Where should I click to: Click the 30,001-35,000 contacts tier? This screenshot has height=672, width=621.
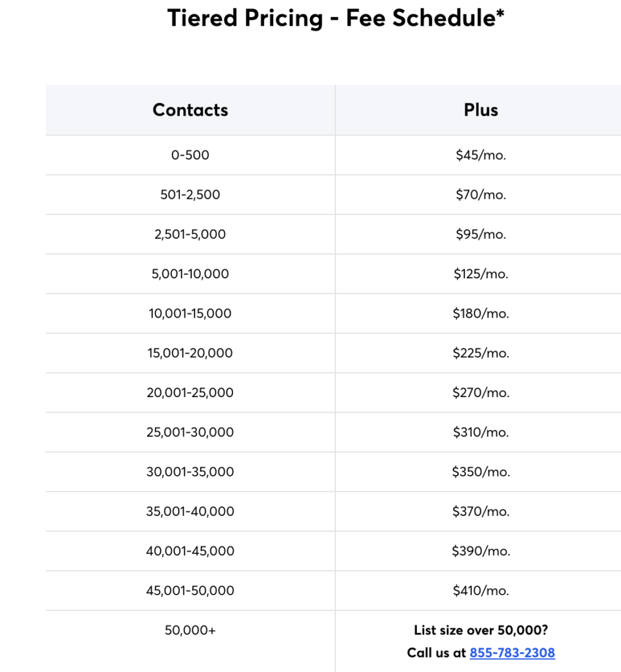pyautogui.click(x=190, y=472)
